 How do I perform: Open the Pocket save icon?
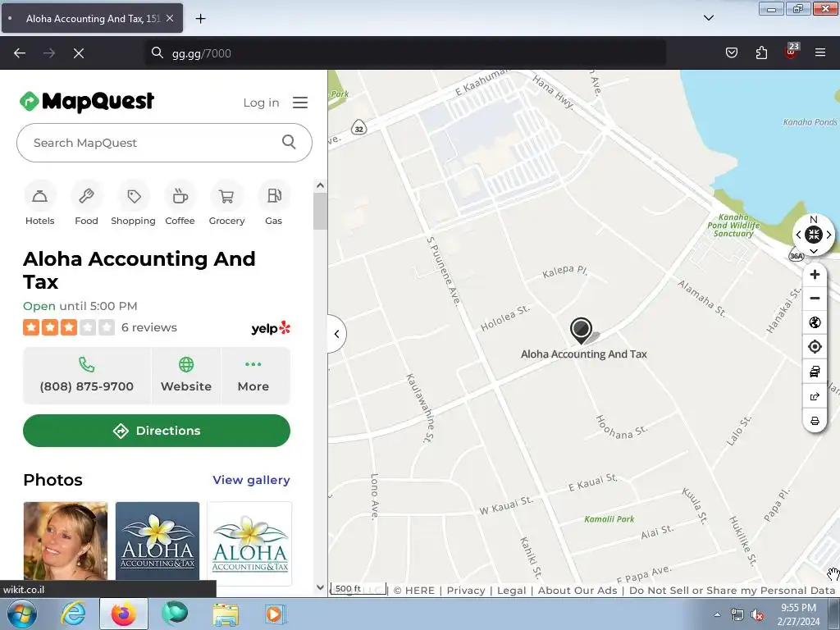731,52
